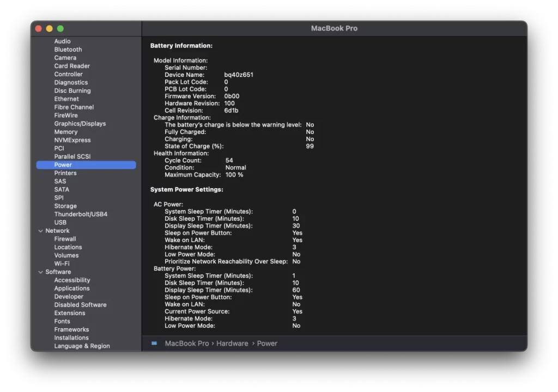
Task: Select Power in the sidebar
Action: pos(63,165)
